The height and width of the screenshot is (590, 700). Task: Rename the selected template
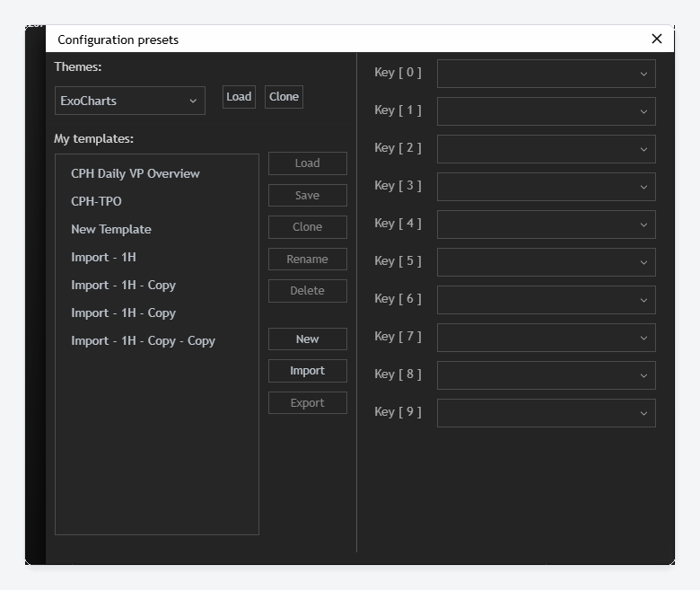(308, 259)
